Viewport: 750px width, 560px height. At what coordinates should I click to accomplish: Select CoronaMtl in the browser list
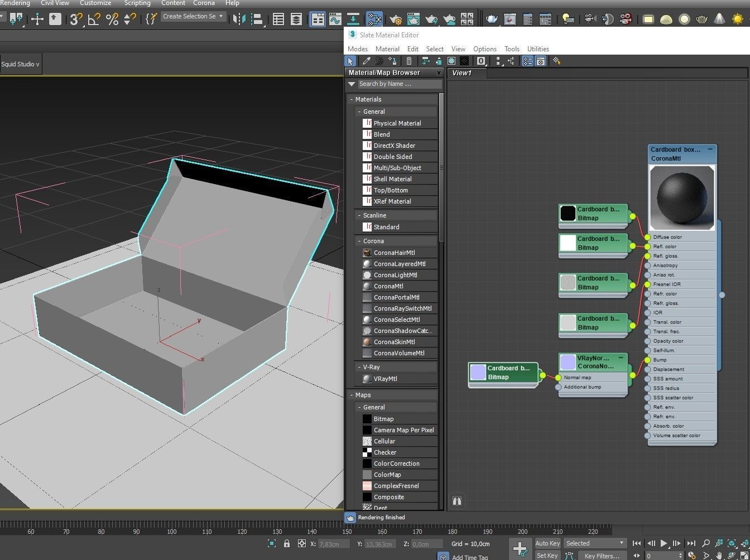coord(388,286)
